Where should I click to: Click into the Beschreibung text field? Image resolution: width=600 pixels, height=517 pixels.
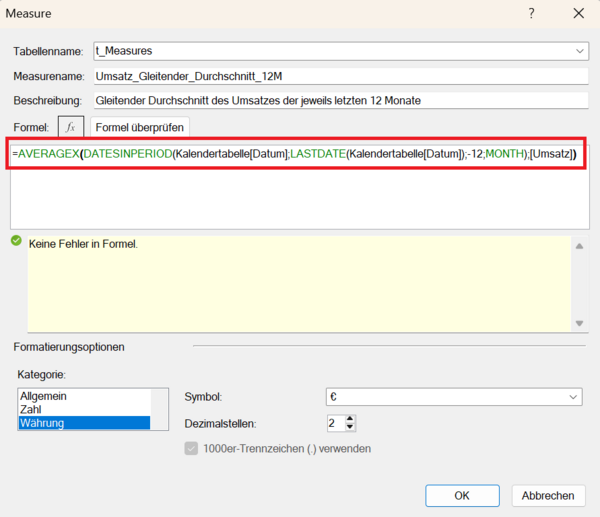(x=338, y=100)
